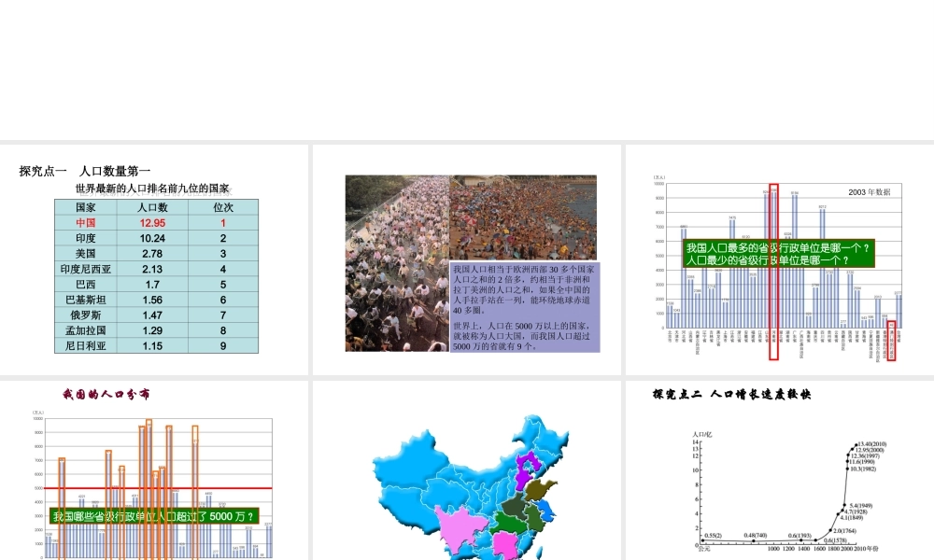Click the 孟加拉国 cell in the table
The height and width of the screenshot is (560, 934).
pos(86,330)
